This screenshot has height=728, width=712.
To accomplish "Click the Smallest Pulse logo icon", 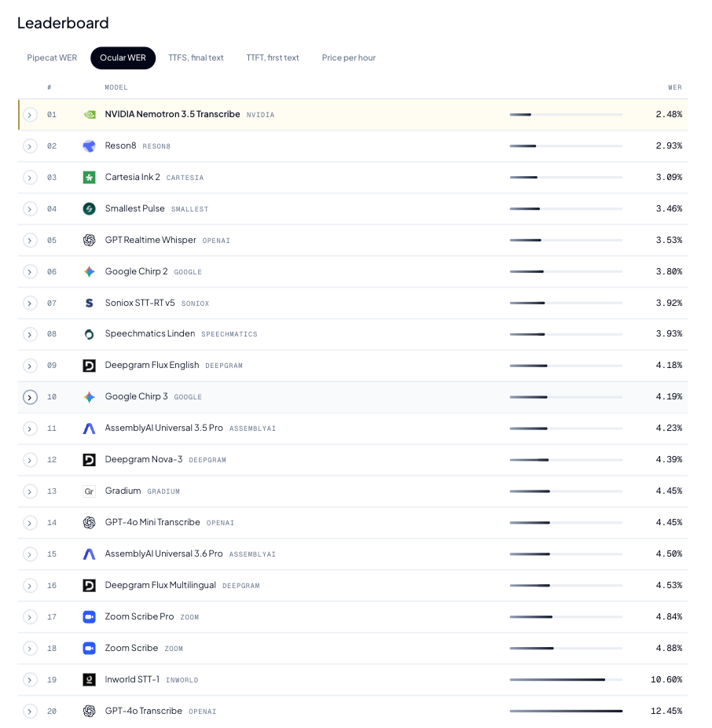I will click(89, 209).
